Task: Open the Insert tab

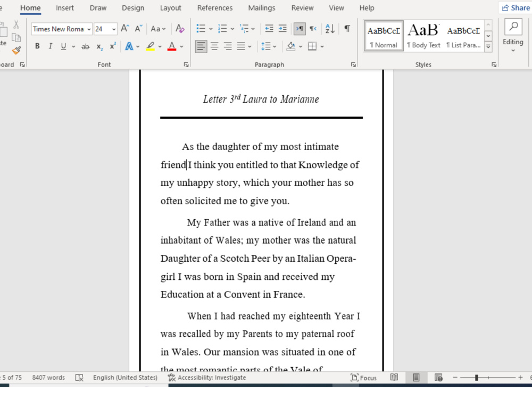Action: (65, 8)
